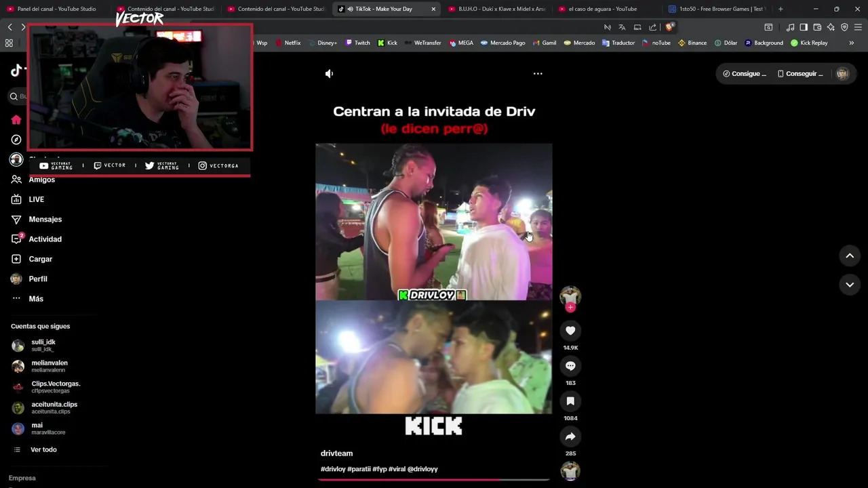
Task: Open the drivteam profile link
Action: click(336, 453)
